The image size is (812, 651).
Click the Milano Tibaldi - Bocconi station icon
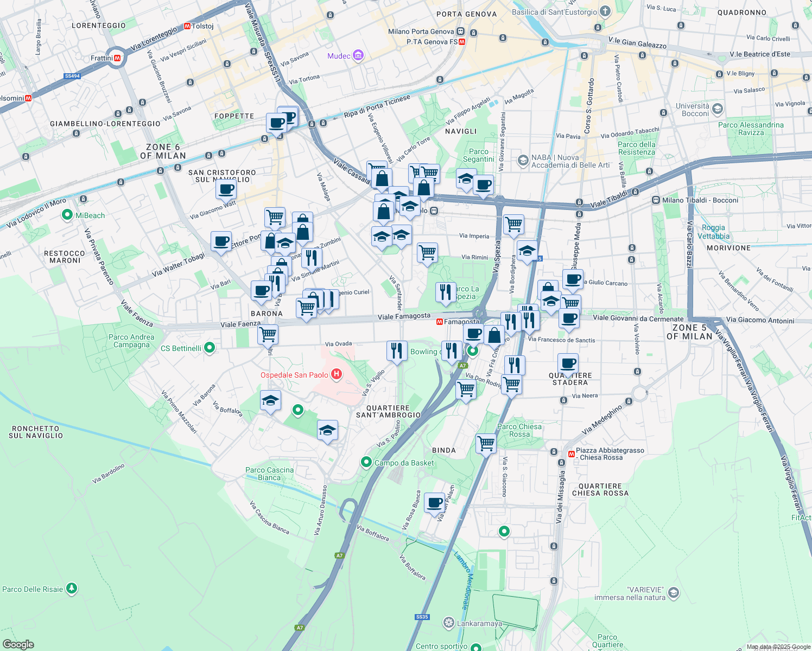click(x=656, y=200)
